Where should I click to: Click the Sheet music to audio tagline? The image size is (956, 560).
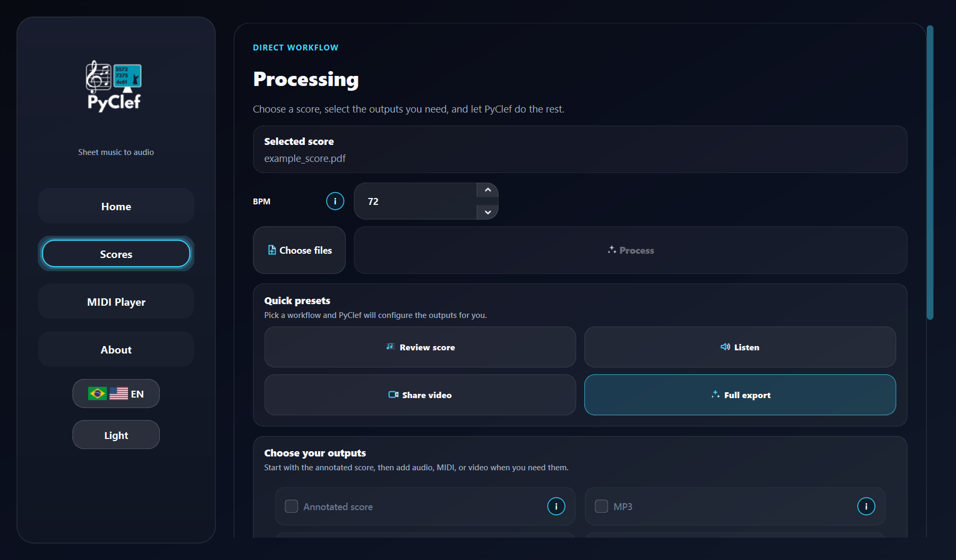116,152
